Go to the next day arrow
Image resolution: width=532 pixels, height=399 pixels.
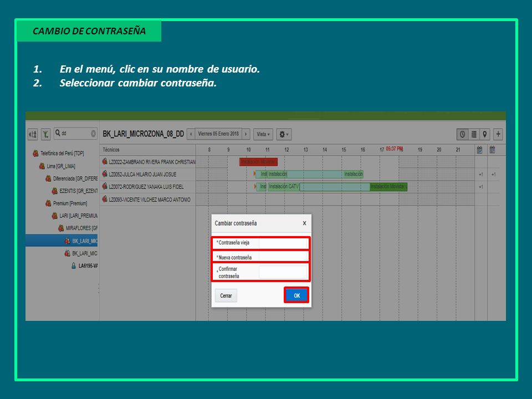(x=246, y=134)
